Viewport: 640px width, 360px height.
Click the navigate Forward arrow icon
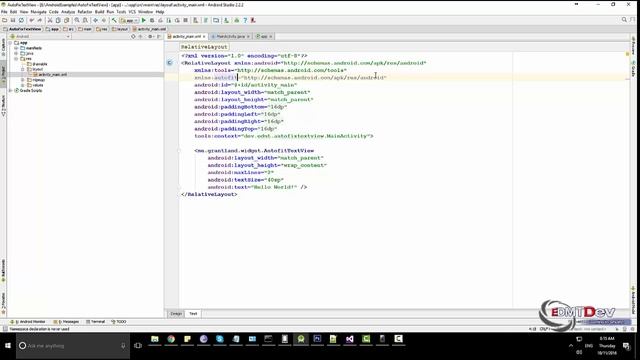tap(104, 20)
